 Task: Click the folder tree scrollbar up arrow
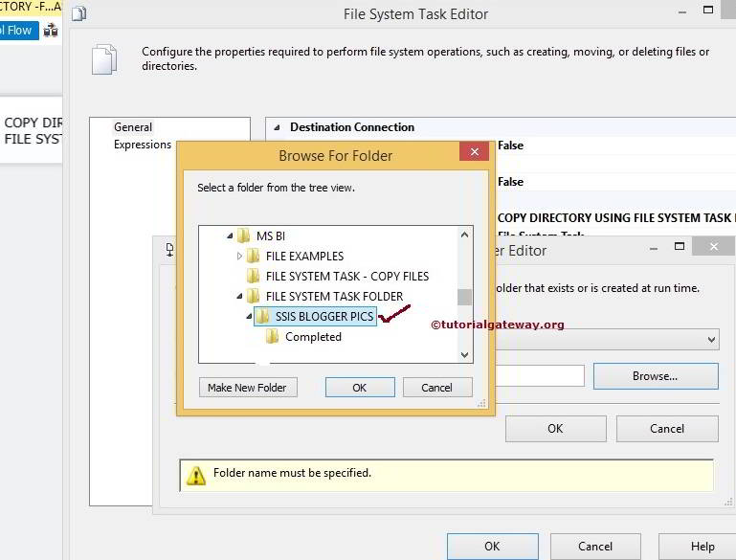(x=465, y=235)
